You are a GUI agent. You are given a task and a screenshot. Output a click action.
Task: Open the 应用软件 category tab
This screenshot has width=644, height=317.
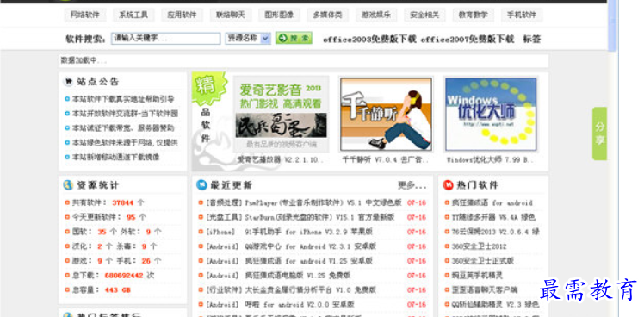pos(182,16)
